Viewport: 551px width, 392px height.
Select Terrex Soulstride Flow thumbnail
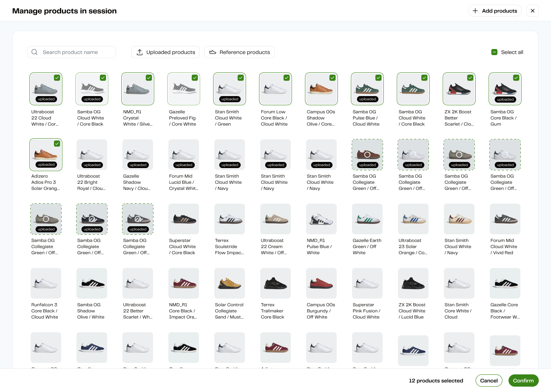pos(230,219)
